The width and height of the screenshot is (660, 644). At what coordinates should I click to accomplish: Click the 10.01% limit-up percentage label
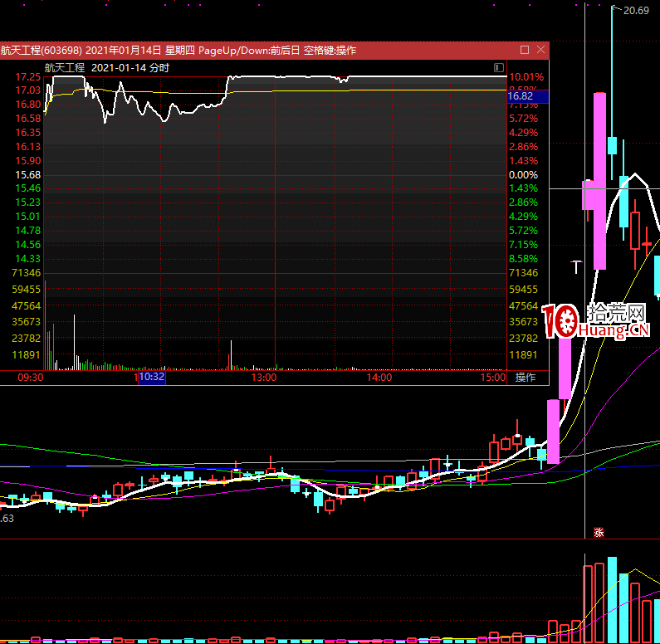click(x=526, y=77)
